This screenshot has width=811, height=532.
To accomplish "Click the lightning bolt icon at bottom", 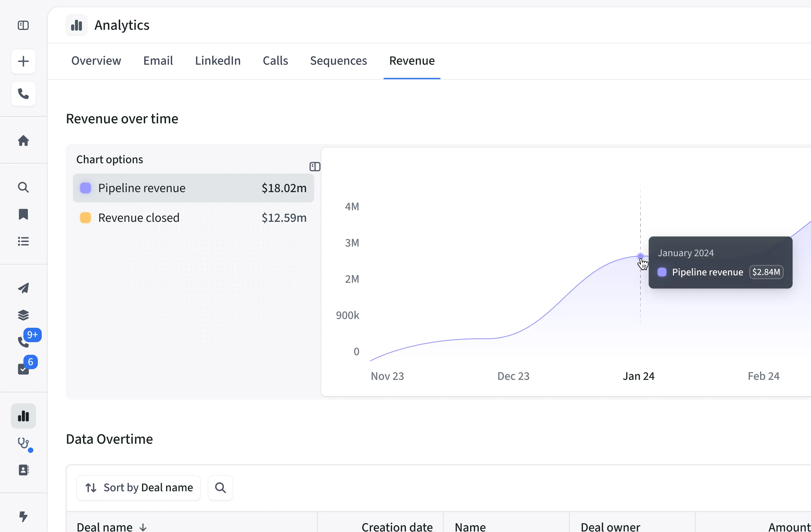I will point(23,516).
